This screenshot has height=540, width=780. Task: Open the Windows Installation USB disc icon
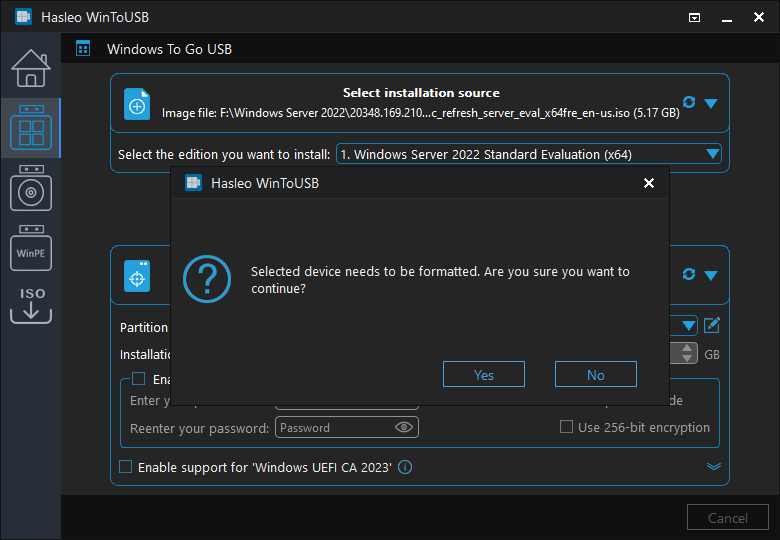31,188
